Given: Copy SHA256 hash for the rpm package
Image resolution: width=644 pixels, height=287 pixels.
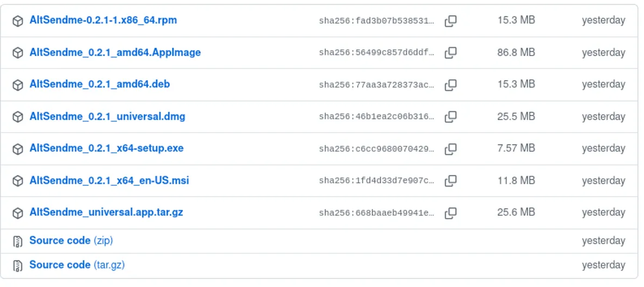Looking at the screenshot, I should 450,21.
